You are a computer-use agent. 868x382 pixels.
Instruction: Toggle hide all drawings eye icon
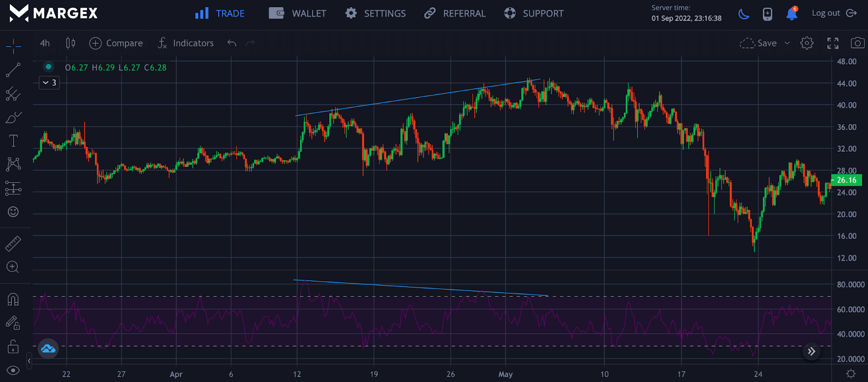(x=13, y=370)
